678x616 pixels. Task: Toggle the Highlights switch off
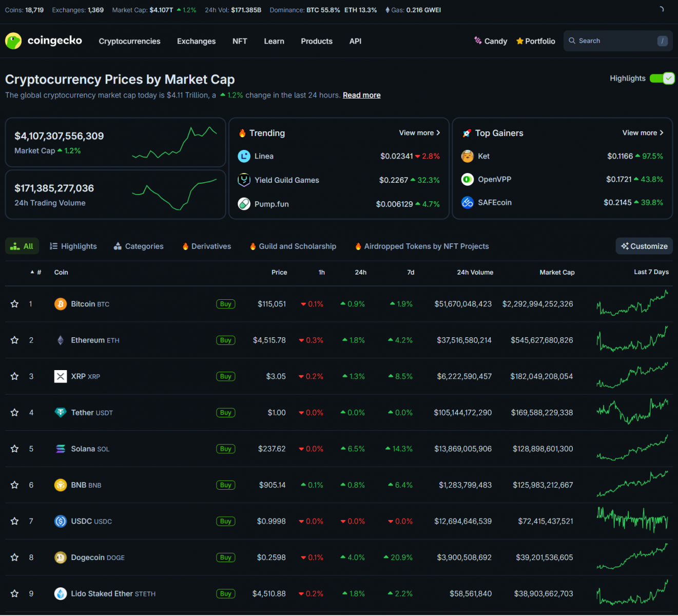(662, 78)
